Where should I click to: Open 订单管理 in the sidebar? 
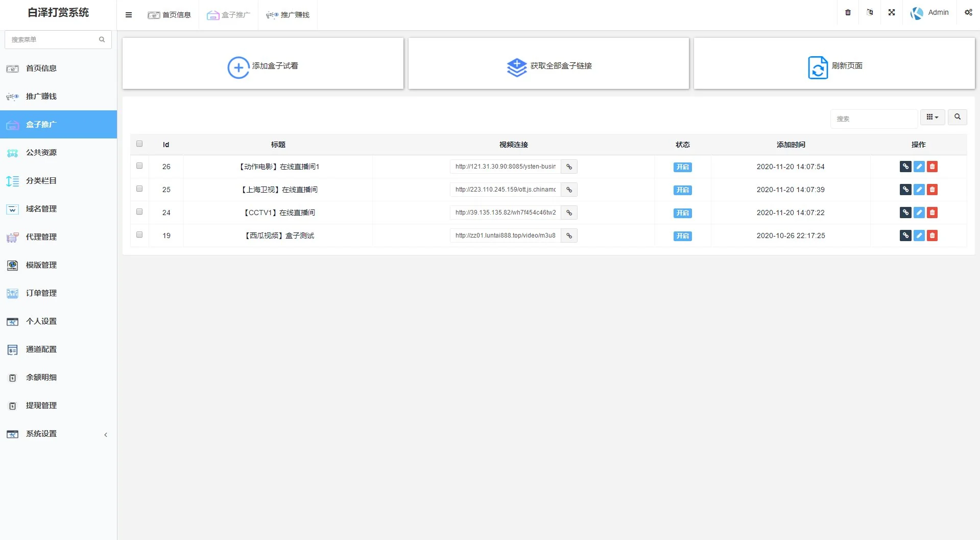(41, 293)
